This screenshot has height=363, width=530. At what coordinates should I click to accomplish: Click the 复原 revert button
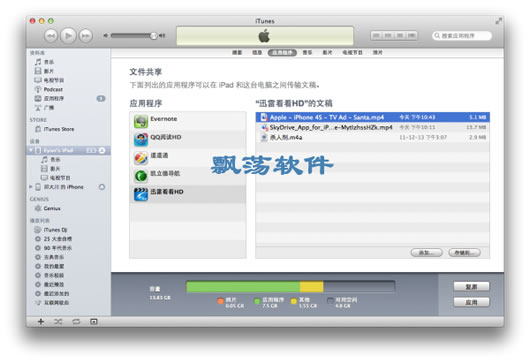coord(471,287)
